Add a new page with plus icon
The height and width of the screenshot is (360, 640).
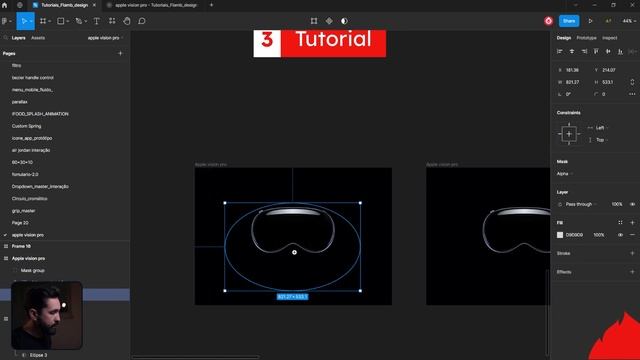tap(120, 53)
